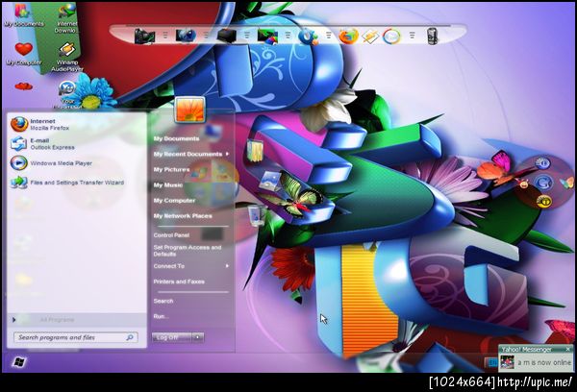Image resolution: width=577 pixels, height=392 pixels.
Task: Select Search in the Start menu
Action: coord(163,301)
